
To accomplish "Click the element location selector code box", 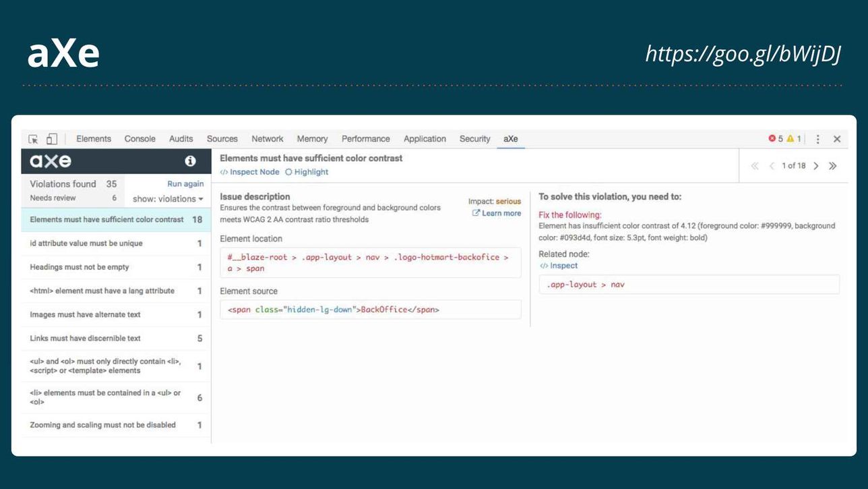I will 371,263.
